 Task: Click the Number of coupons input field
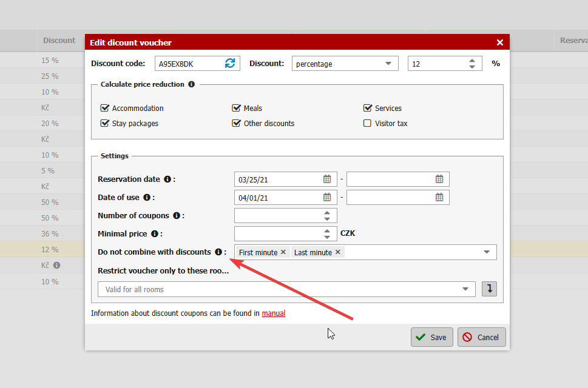[x=277, y=215]
